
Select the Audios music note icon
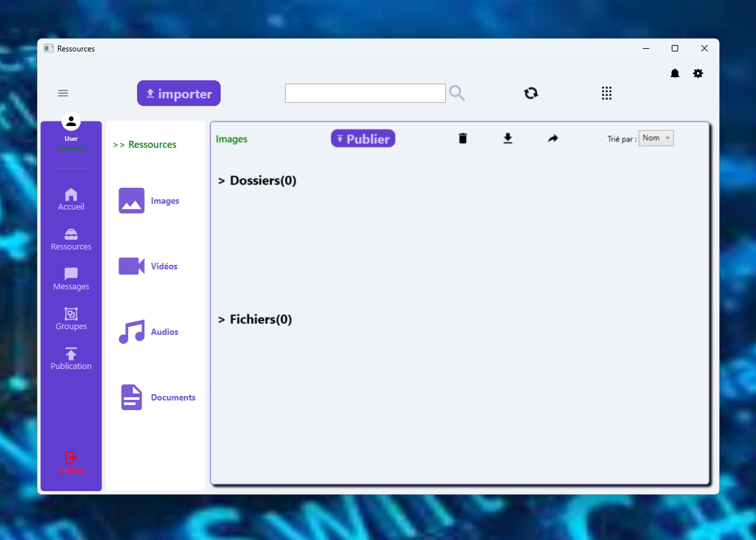(131, 331)
